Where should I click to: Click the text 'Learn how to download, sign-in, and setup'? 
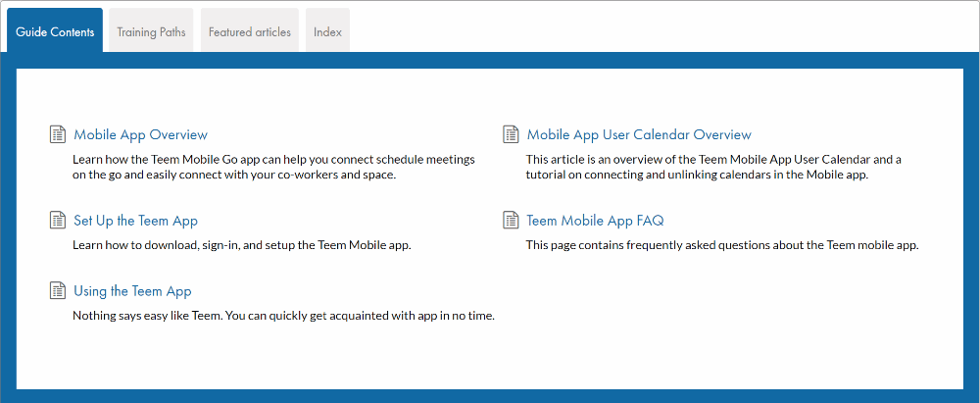tap(242, 245)
